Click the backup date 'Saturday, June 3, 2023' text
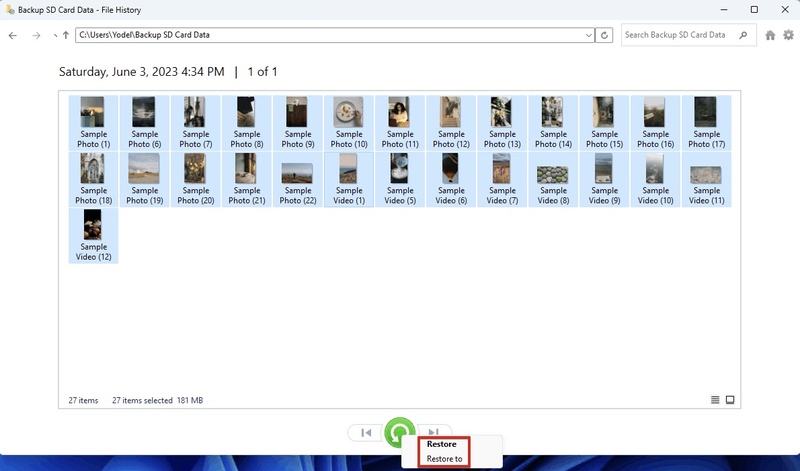This screenshot has height=471, width=800. click(x=118, y=72)
